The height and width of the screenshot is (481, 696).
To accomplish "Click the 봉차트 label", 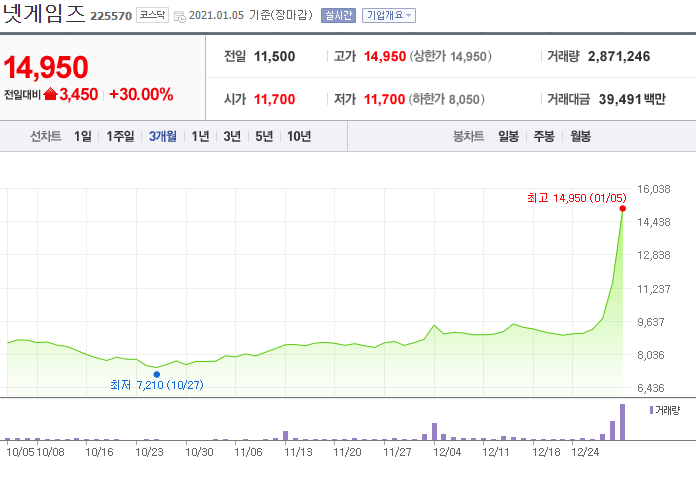I will pos(468,136).
